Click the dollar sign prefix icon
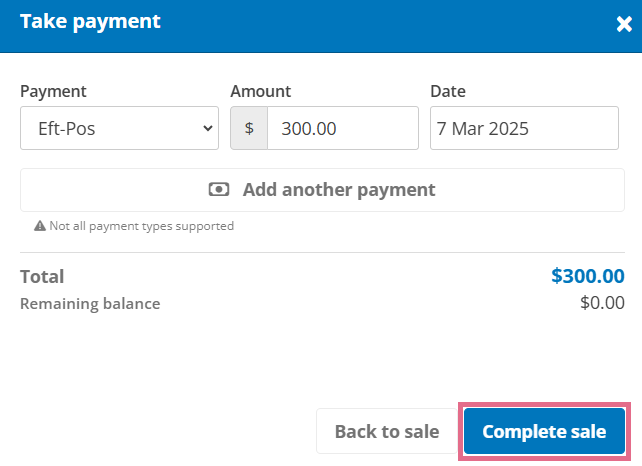The width and height of the screenshot is (642, 466). pyautogui.click(x=249, y=128)
